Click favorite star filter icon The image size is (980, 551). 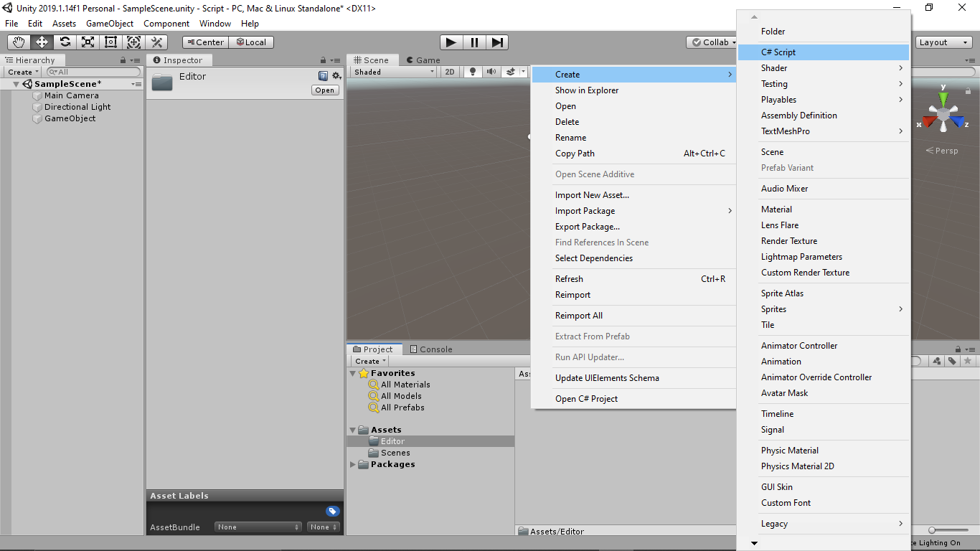pyautogui.click(x=967, y=361)
